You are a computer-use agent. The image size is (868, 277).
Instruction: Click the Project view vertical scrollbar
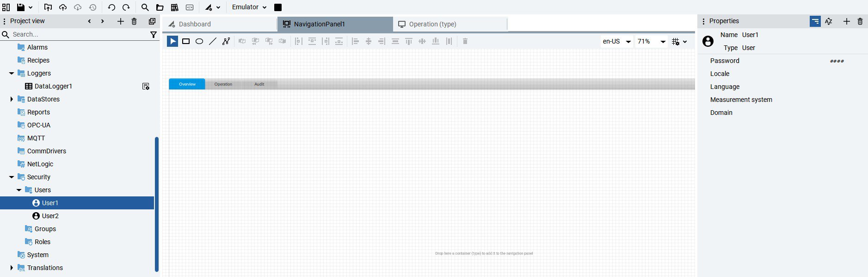point(157,204)
